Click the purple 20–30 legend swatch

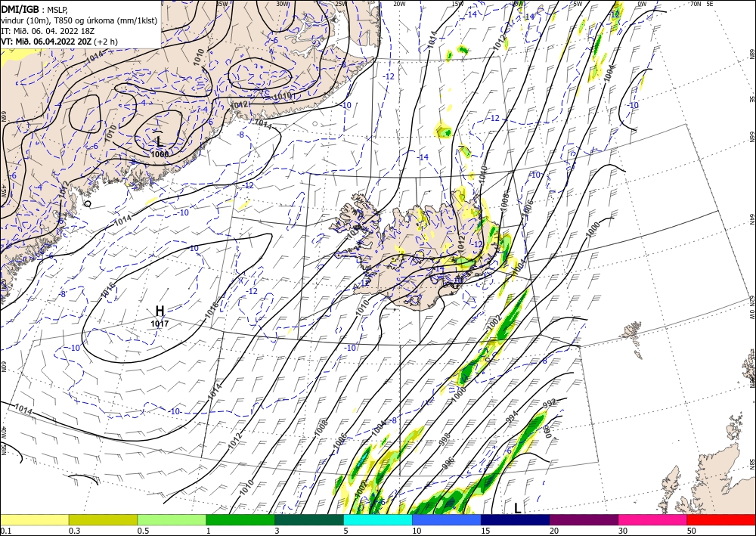click(584, 519)
